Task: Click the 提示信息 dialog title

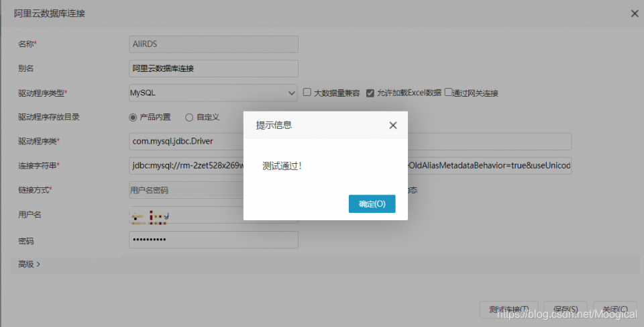Action: click(274, 126)
